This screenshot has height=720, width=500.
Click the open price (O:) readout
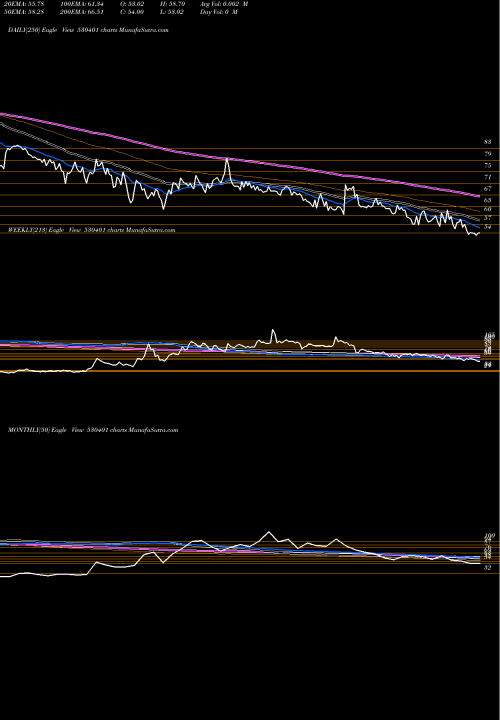click(x=132, y=4)
